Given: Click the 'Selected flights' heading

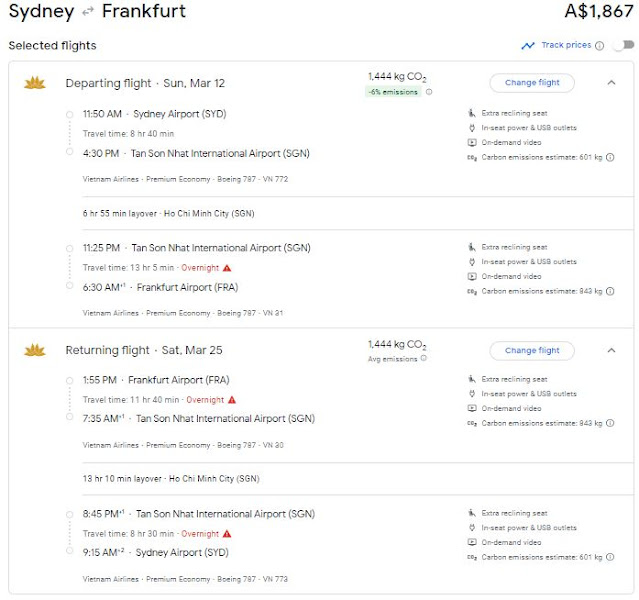Looking at the screenshot, I should point(53,45).
